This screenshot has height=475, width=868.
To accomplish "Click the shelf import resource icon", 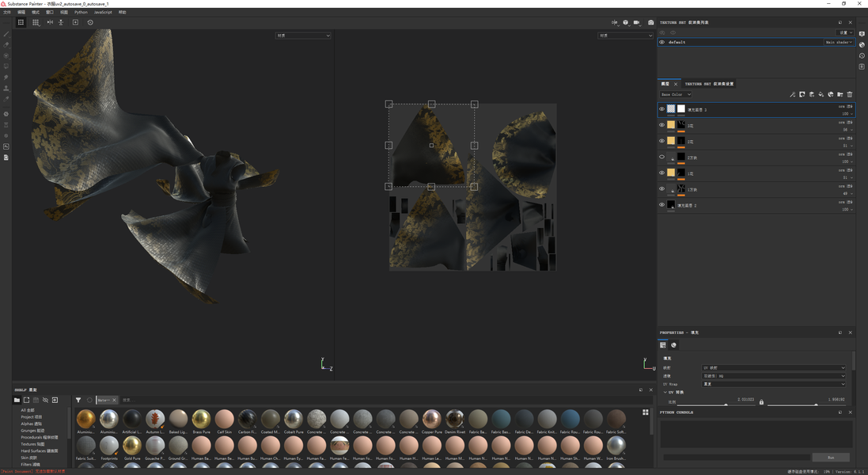I will point(55,400).
